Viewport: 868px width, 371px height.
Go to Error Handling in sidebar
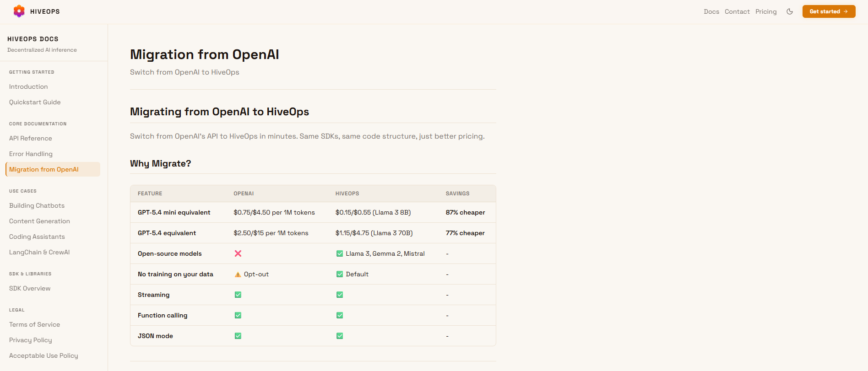31,154
